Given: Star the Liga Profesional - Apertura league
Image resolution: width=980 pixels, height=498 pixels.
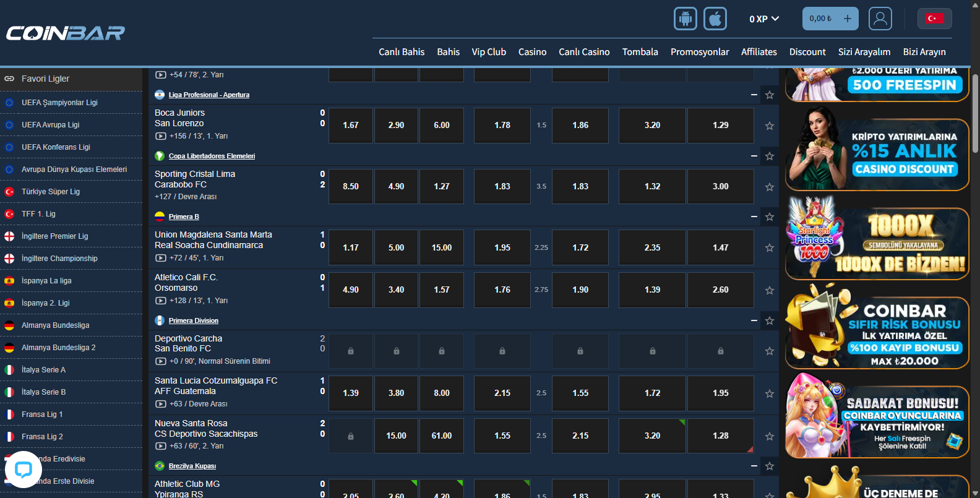Looking at the screenshot, I should pyautogui.click(x=769, y=95).
